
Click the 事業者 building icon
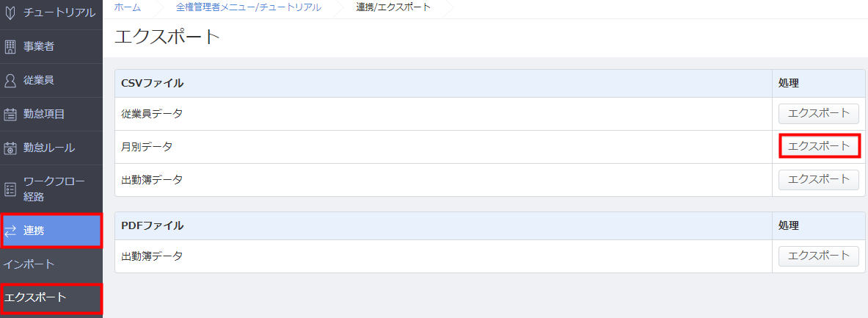point(10,47)
